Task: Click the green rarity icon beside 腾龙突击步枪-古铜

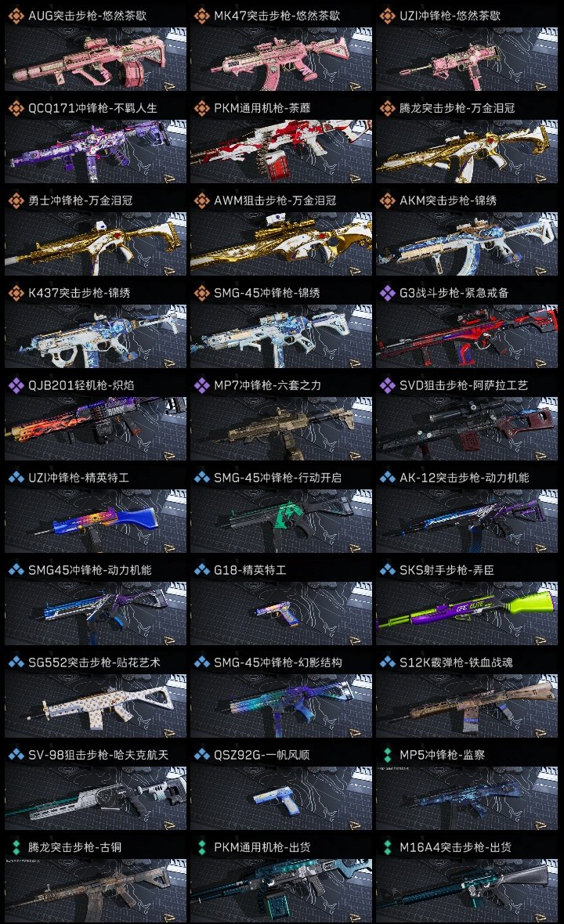Action: pos(16,847)
